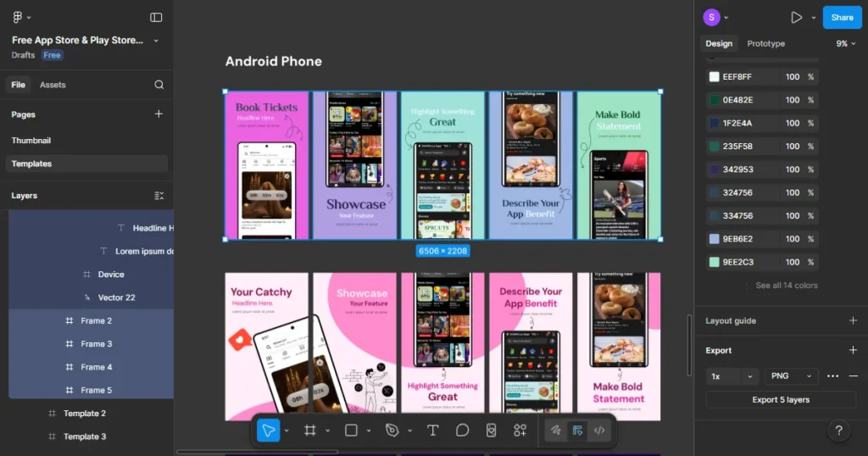Expand shape tool options chevron
Image resolution: width=868 pixels, height=456 pixels.
[368, 431]
